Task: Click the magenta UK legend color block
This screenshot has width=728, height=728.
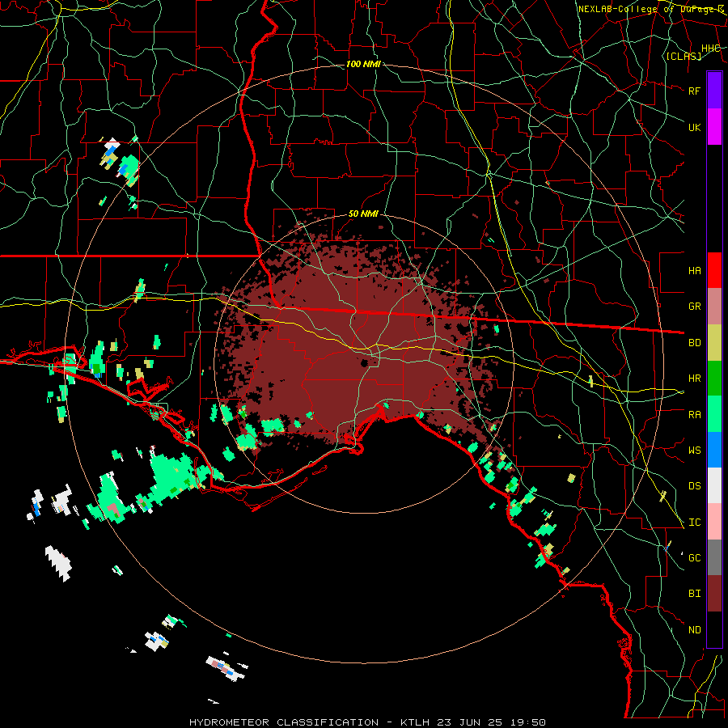Action: click(714, 127)
